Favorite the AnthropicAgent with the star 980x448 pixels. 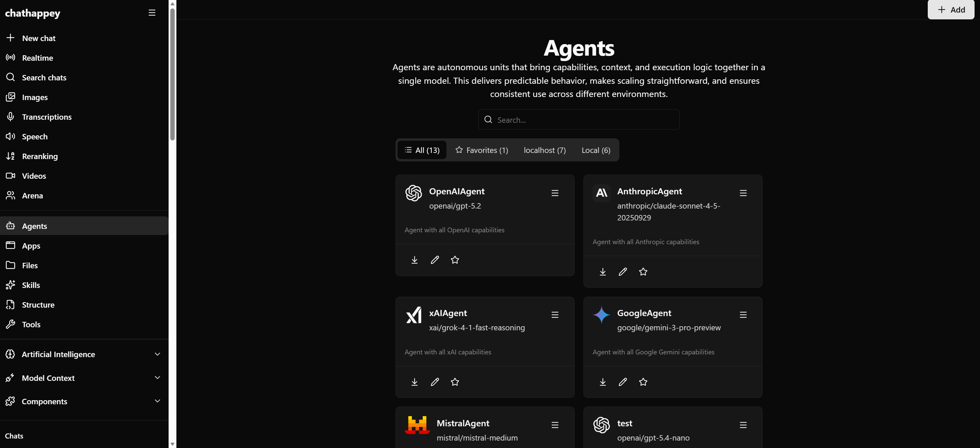643,272
